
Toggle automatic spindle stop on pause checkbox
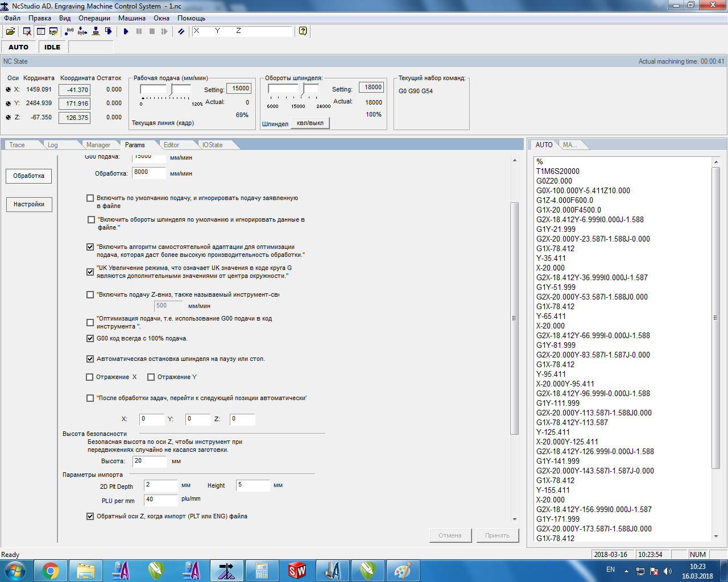pos(90,359)
